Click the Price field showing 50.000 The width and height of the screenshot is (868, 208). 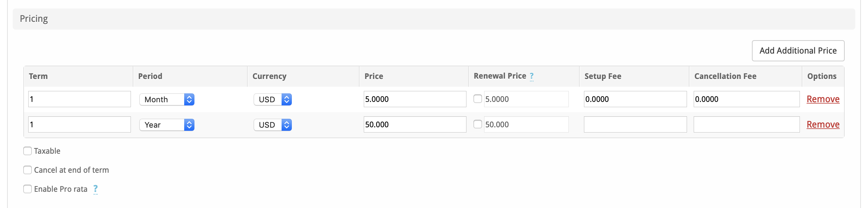pyautogui.click(x=415, y=124)
